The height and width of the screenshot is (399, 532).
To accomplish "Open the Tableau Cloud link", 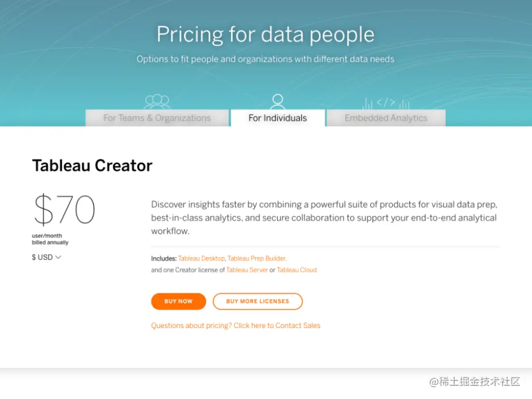I will (x=297, y=270).
